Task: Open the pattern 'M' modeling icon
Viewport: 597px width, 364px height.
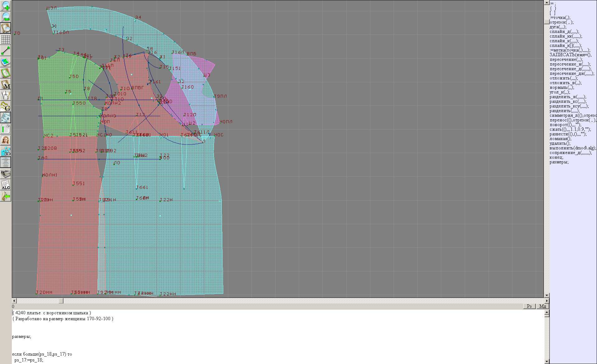Action: pos(6,84)
